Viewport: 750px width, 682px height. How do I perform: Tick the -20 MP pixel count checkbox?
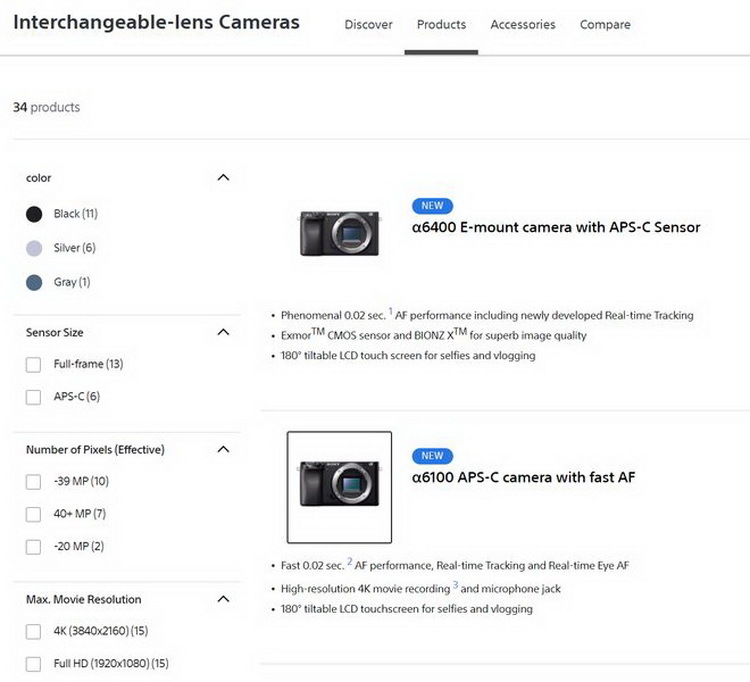click(34, 547)
